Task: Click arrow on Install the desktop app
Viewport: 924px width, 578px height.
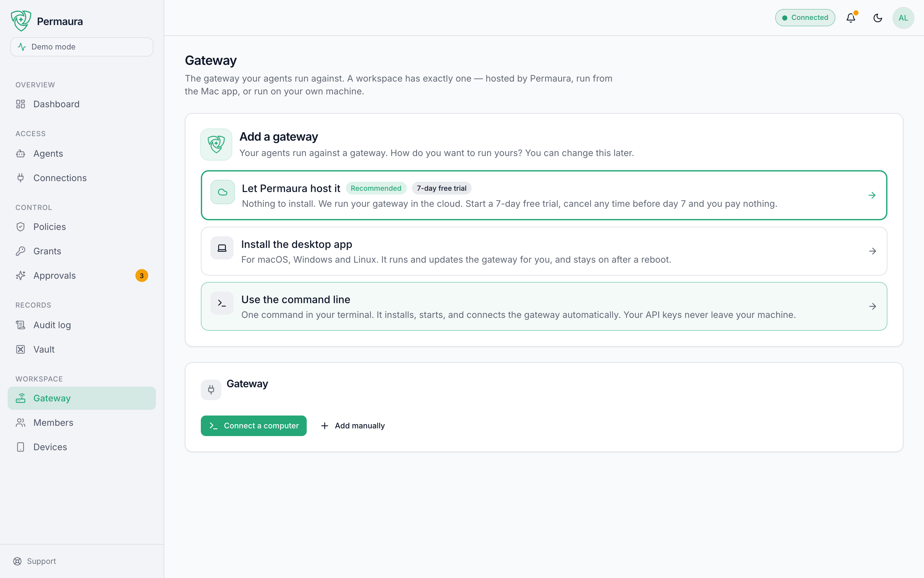Action: 872,251
